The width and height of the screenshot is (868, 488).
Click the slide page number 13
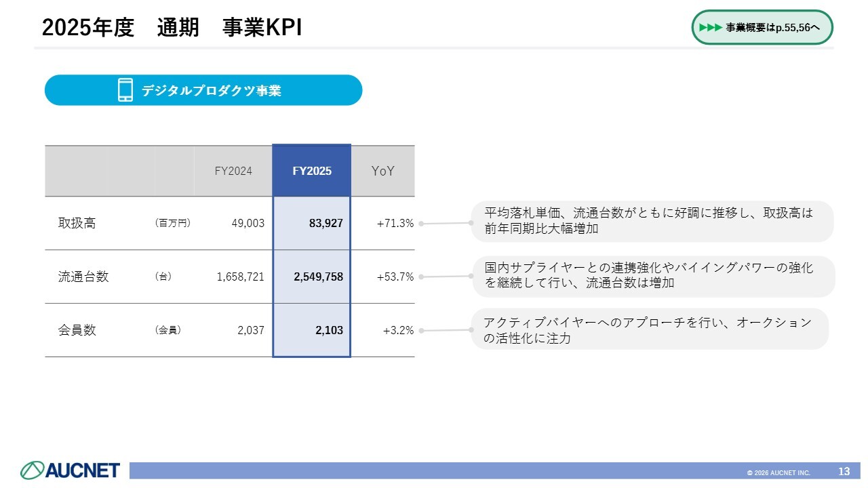844,471
